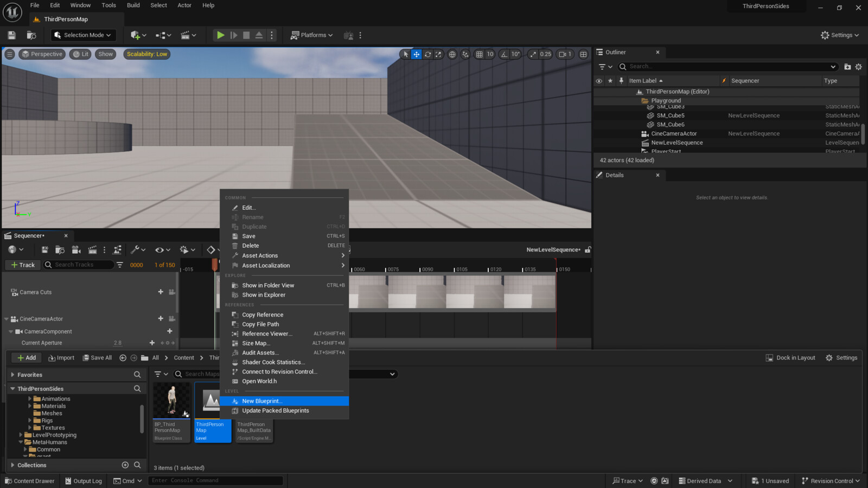The width and height of the screenshot is (868, 488).
Task: Adjust camera speed control
Action: tap(565, 54)
